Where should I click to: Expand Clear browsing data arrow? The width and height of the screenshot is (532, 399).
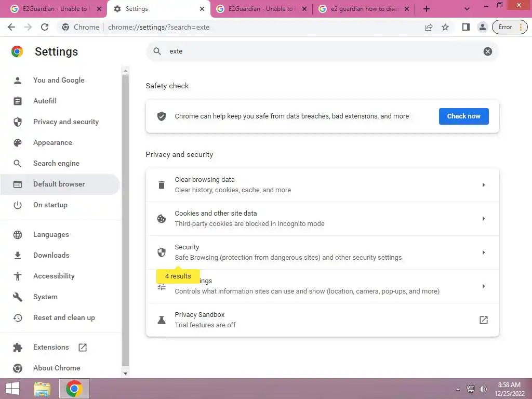(484, 185)
